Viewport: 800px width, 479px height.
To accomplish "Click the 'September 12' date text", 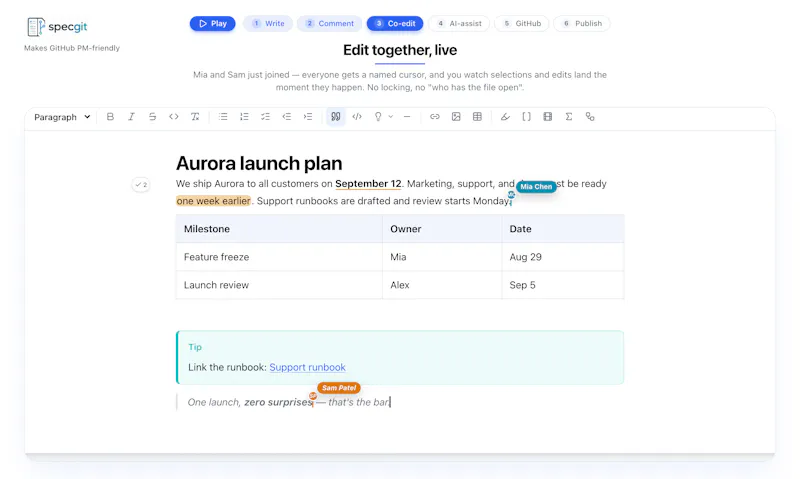I will (x=368, y=184).
